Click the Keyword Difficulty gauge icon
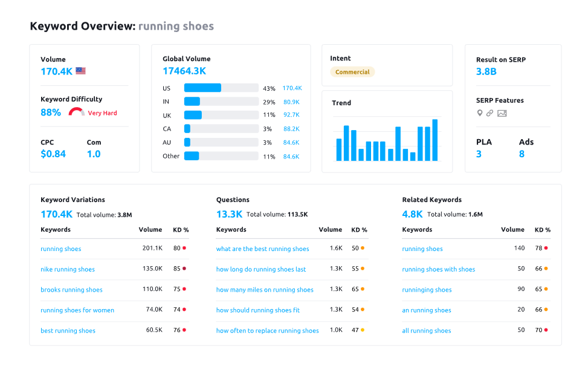Viewport: 588px width, 369px height. 76,111
